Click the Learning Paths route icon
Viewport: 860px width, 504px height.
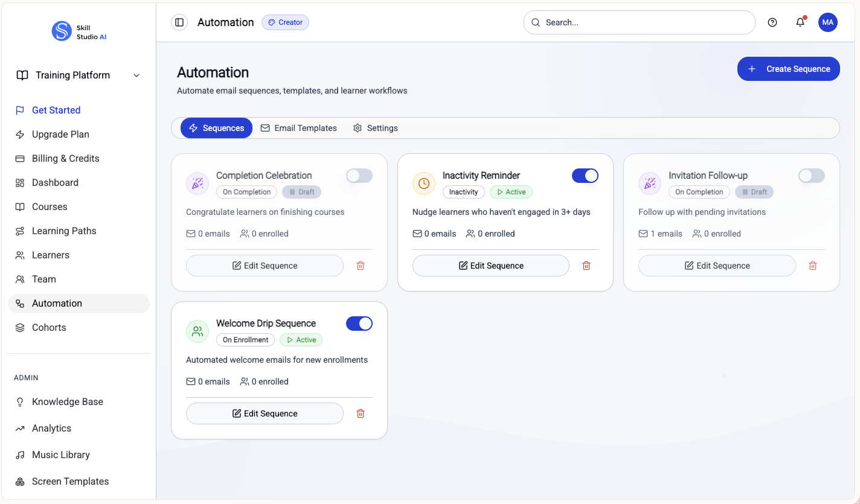point(20,231)
